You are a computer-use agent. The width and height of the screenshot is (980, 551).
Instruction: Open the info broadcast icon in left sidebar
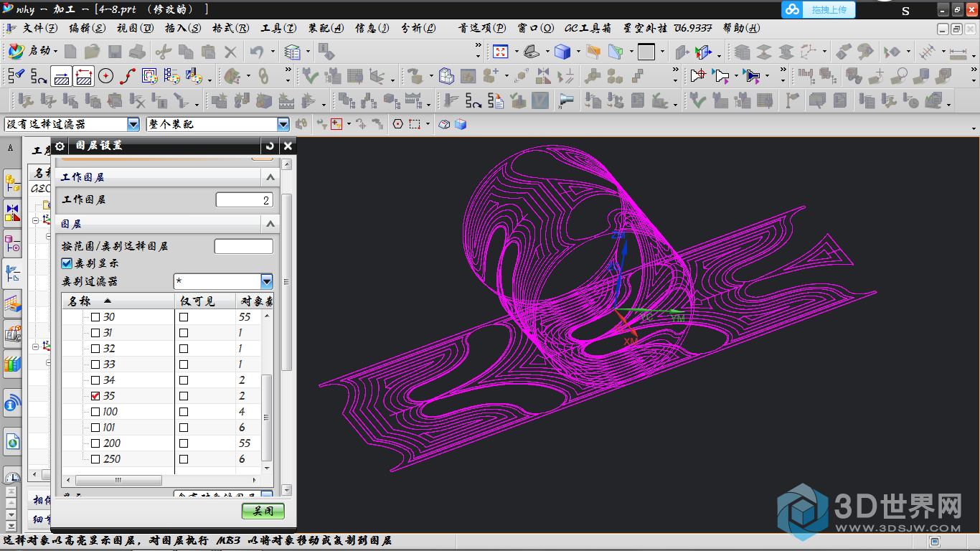pyautogui.click(x=12, y=404)
